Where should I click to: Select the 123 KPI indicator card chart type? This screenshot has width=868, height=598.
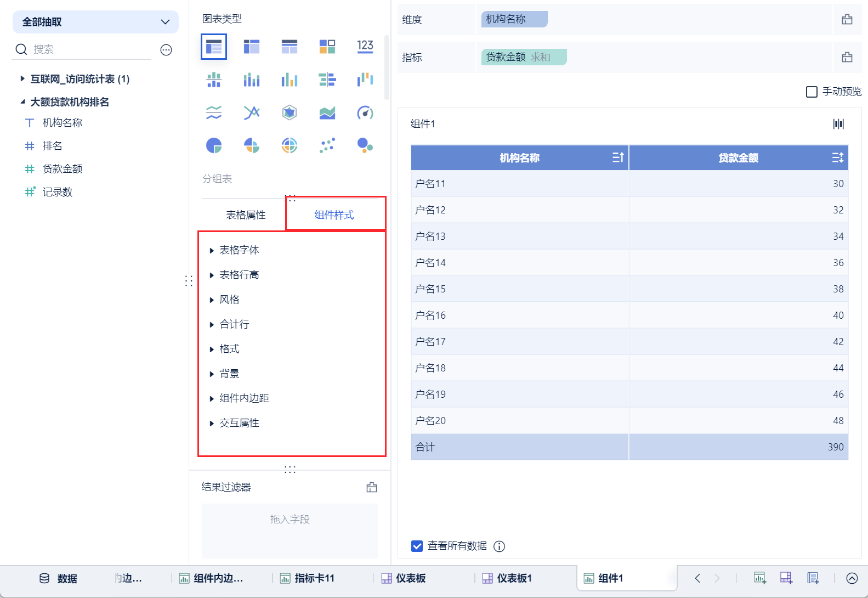click(365, 47)
